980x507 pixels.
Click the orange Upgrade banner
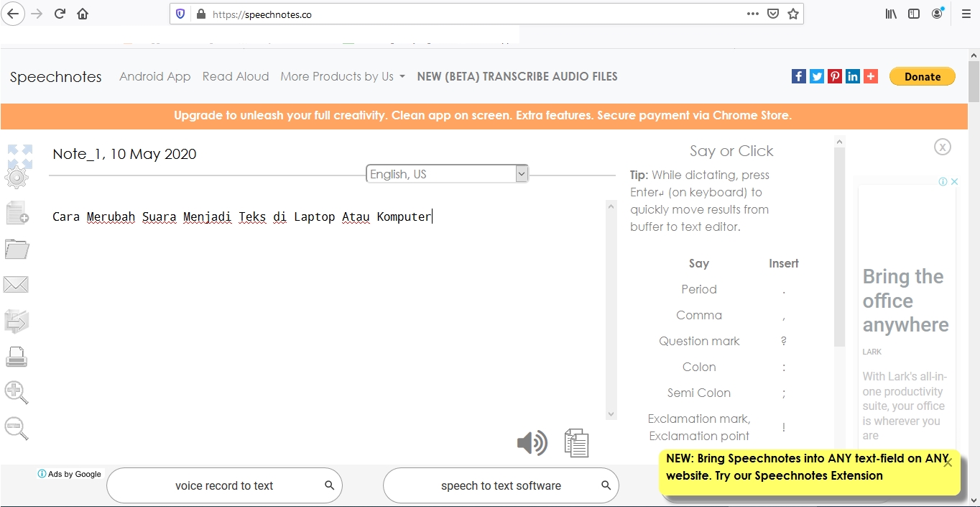click(484, 116)
